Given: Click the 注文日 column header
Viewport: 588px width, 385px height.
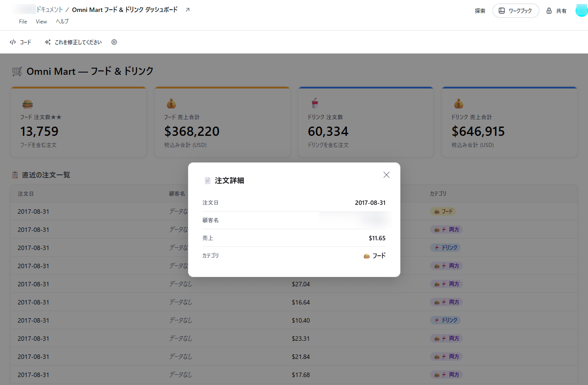Looking at the screenshot, I should [26, 194].
